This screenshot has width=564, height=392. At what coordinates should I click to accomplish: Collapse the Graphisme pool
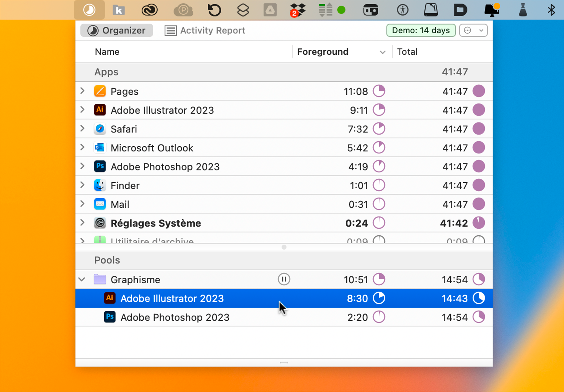coord(82,279)
